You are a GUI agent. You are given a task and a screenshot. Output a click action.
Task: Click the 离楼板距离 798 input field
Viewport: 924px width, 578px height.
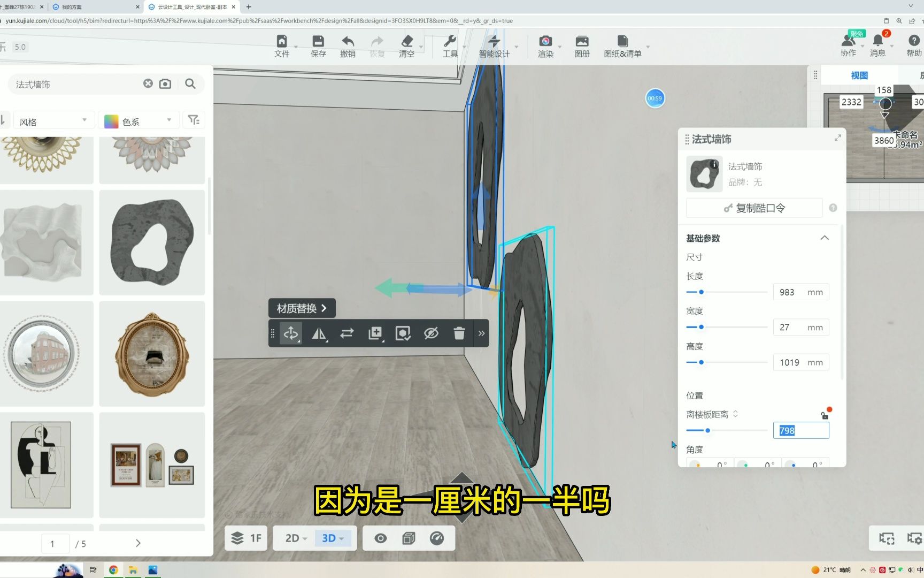800,430
